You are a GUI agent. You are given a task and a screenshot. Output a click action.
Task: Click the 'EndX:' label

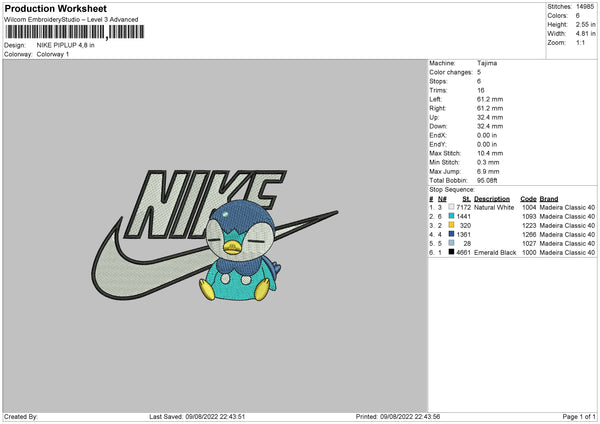point(438,135)
